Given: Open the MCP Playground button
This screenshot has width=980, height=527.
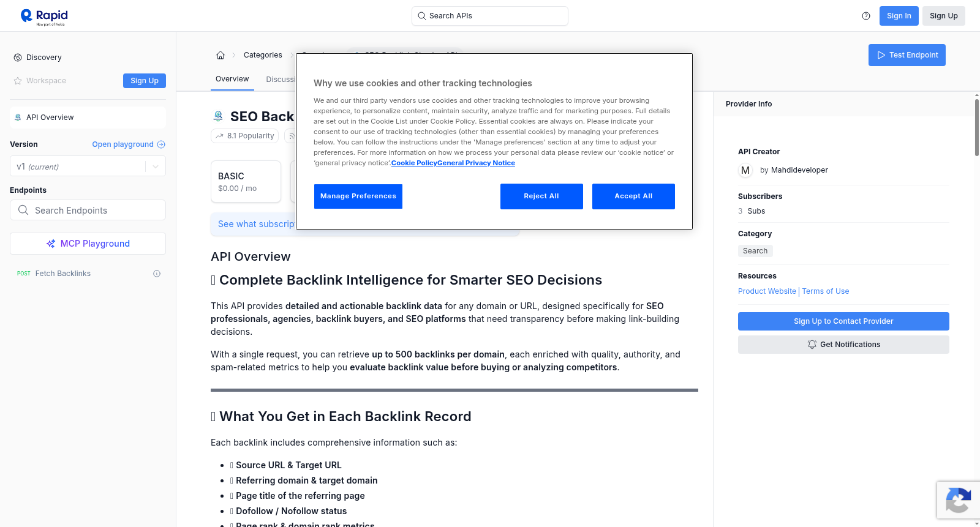Looking at the screenshot, I should (x=88, y=244).
